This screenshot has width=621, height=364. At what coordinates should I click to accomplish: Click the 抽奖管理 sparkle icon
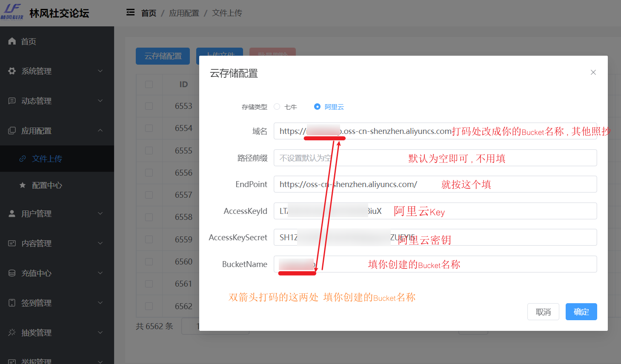(12, 333)
